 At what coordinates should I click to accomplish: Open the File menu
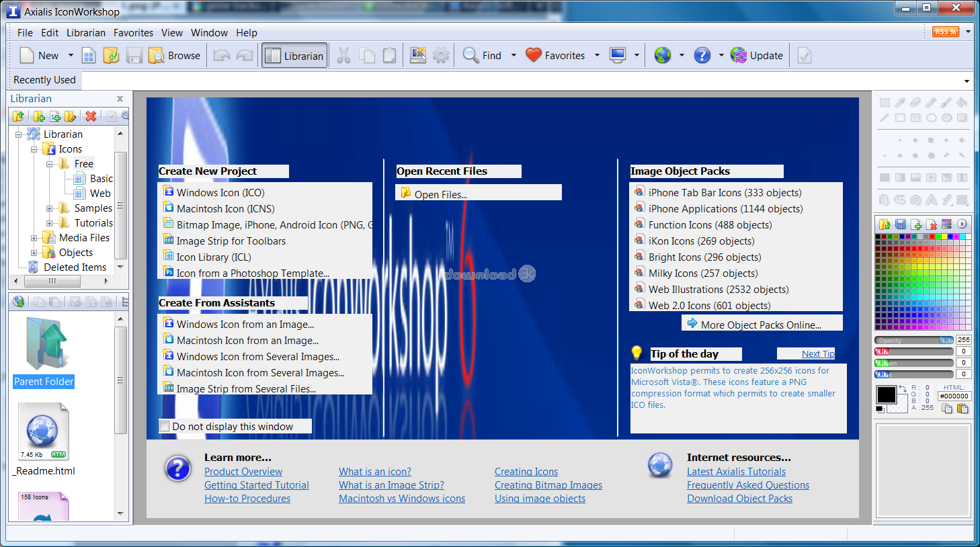(x=25, y=32)
